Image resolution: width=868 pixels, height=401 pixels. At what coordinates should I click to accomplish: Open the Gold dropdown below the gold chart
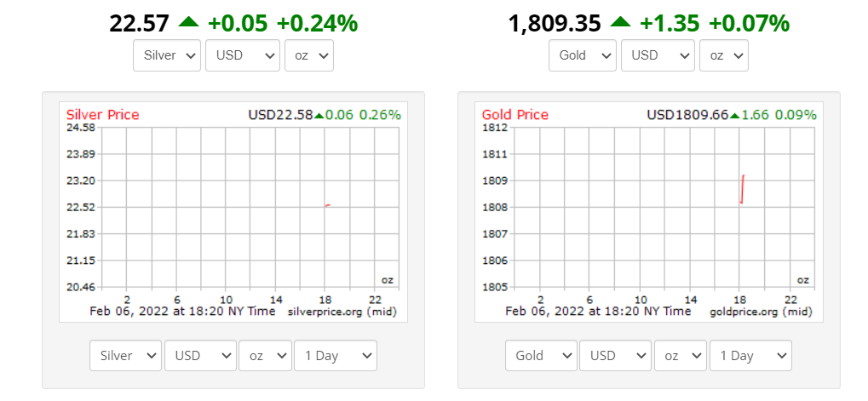[x=541, y=356]
